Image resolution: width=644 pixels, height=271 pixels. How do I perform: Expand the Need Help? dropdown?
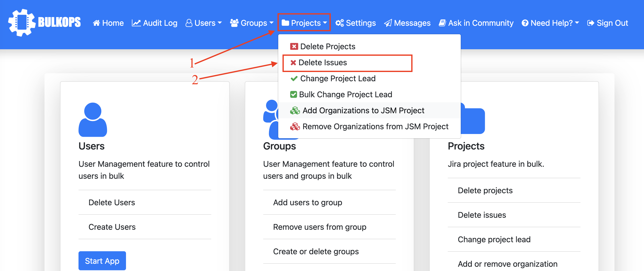[550, 23]
